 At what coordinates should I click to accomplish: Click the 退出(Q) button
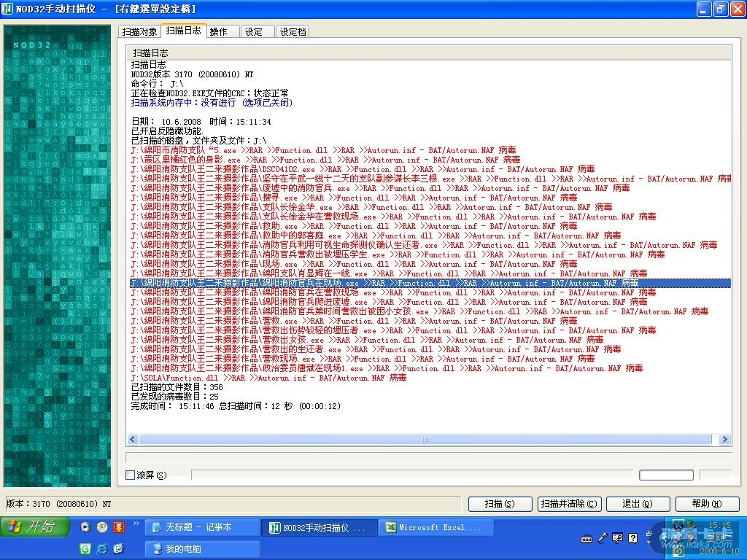(x=638, y=503)
